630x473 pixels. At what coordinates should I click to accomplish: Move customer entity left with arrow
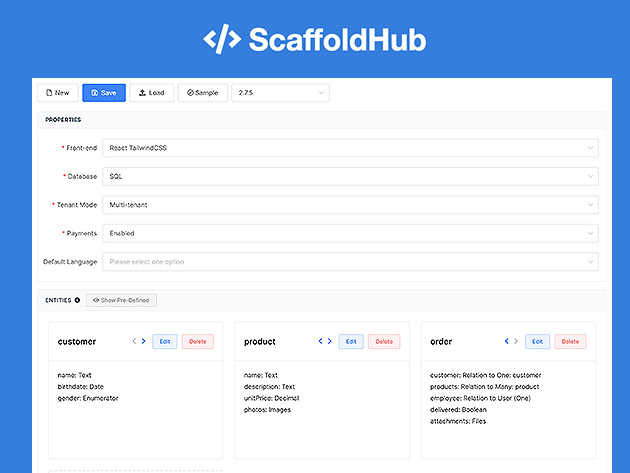[x=134, y=341]
